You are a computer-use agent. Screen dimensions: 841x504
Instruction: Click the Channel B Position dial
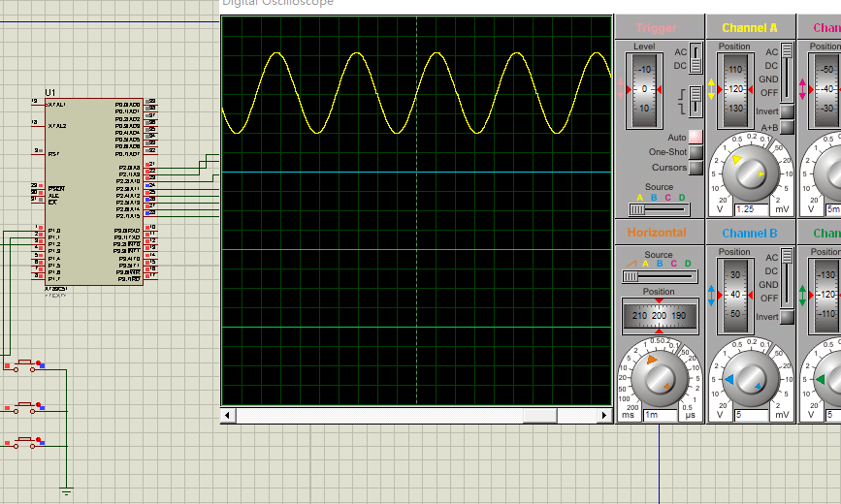(x=735, y=296)
